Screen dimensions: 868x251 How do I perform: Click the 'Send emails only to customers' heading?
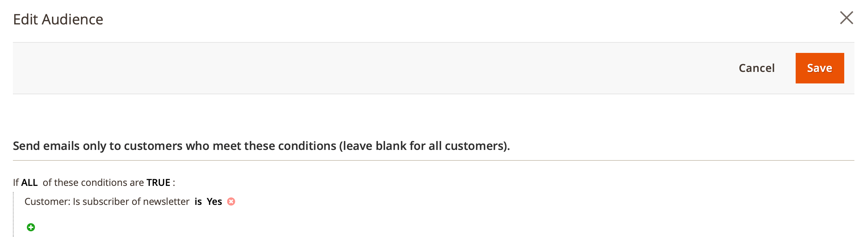coord(170,146)
